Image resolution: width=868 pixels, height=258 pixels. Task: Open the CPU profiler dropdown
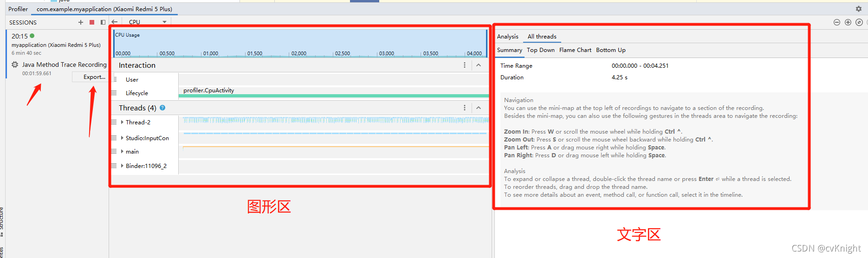click(148, 22)
